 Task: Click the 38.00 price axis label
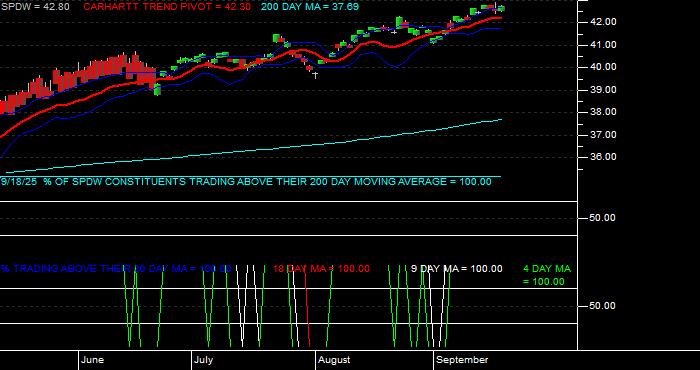(603, 112)
